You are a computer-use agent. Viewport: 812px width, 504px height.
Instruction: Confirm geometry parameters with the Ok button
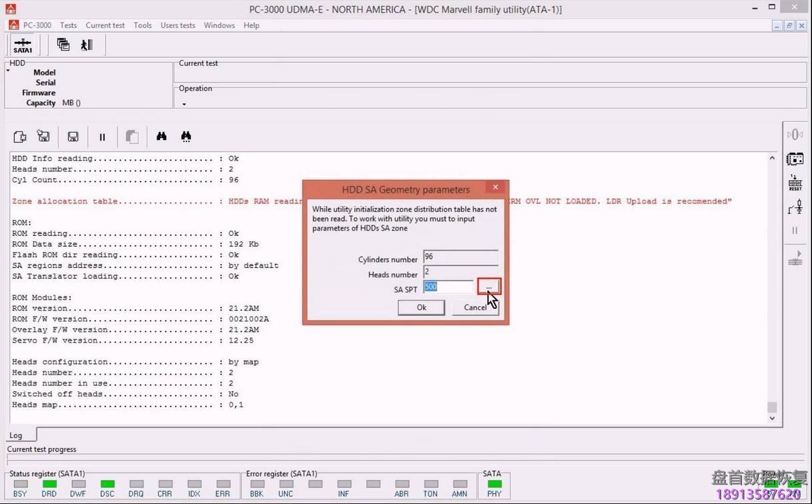(x=421, y=307)
